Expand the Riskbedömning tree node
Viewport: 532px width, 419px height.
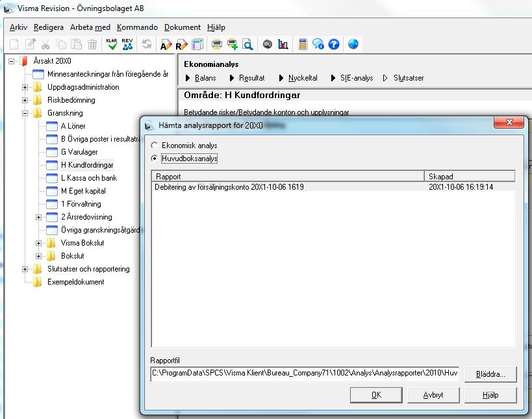click(x=25, y=101)
